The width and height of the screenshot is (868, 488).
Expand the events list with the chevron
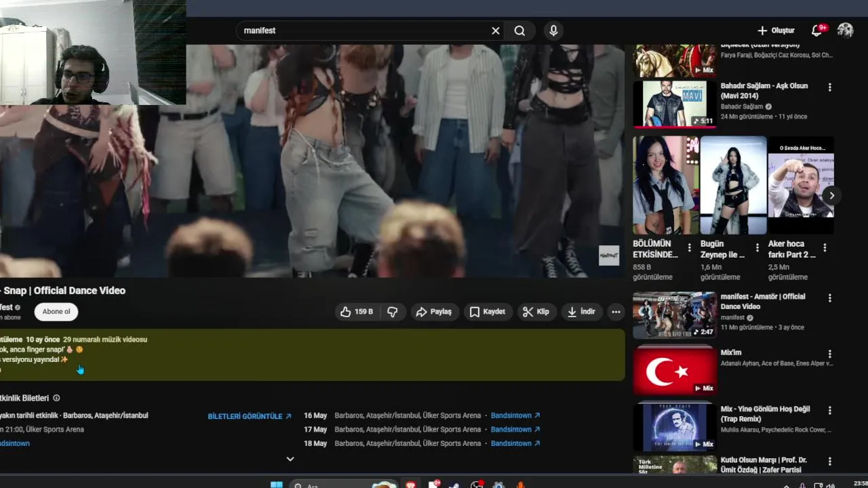coord(290,459)
